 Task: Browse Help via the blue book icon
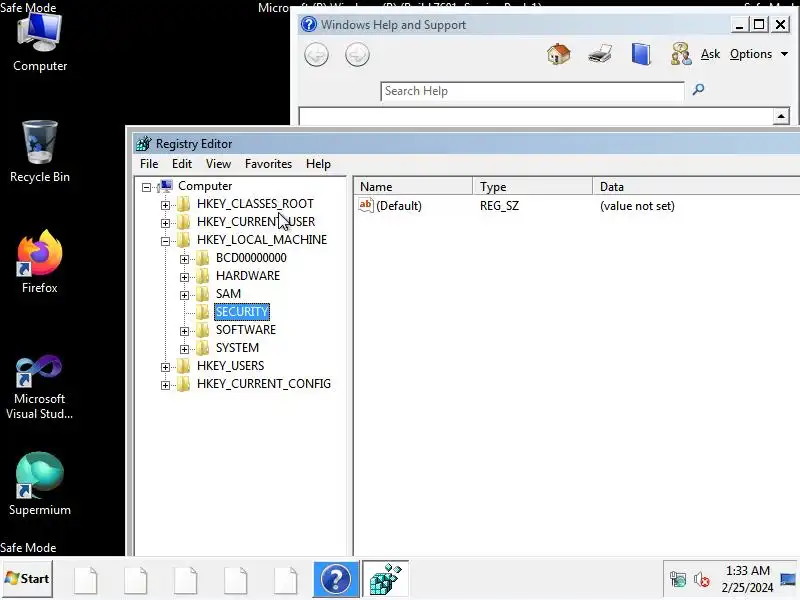tap(641, 54)
